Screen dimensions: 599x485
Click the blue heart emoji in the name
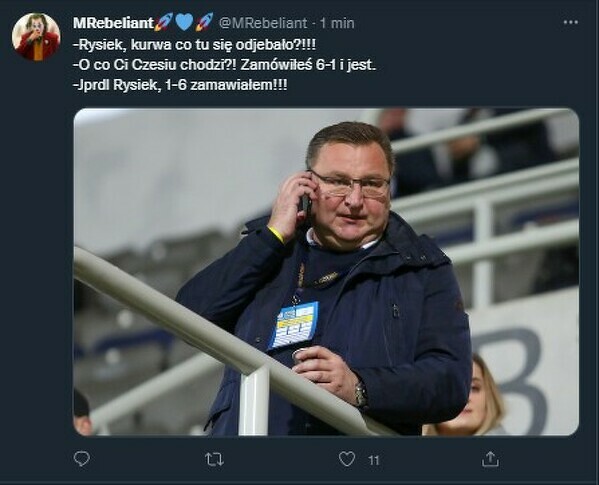pyautogui.click(x=184, y=22)
